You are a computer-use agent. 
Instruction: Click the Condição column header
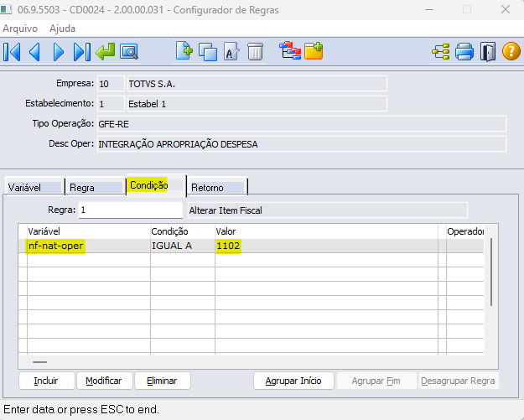pyautogui.click(x=183, y=231)
